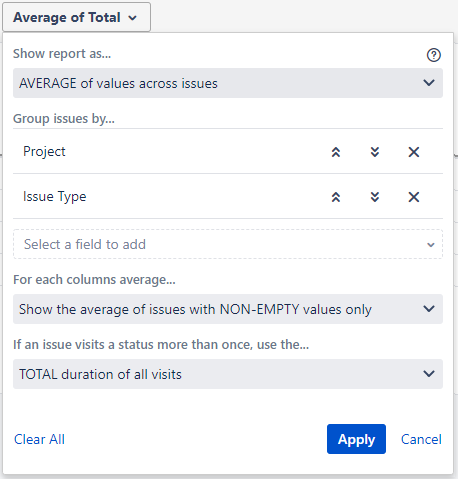The width and height of the screenshot is (458, 479).
Task: Move Issue Type grouping down
Action: (x=375, y=197)
